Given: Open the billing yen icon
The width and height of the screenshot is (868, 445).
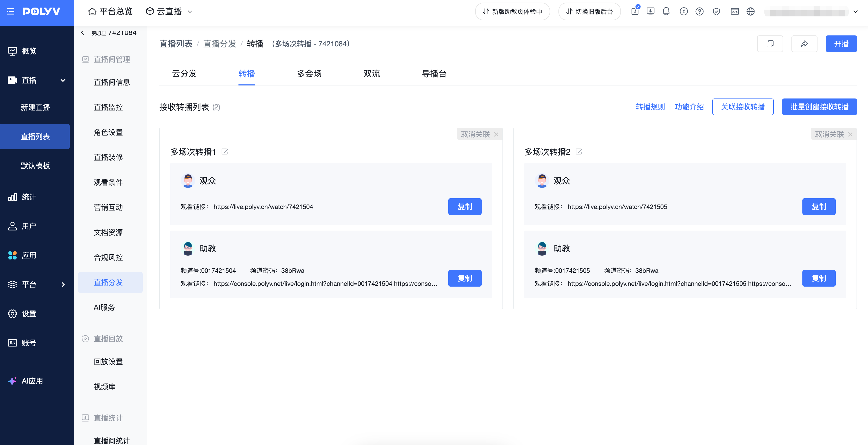Looking at the screenshot, I should point(684,11).
